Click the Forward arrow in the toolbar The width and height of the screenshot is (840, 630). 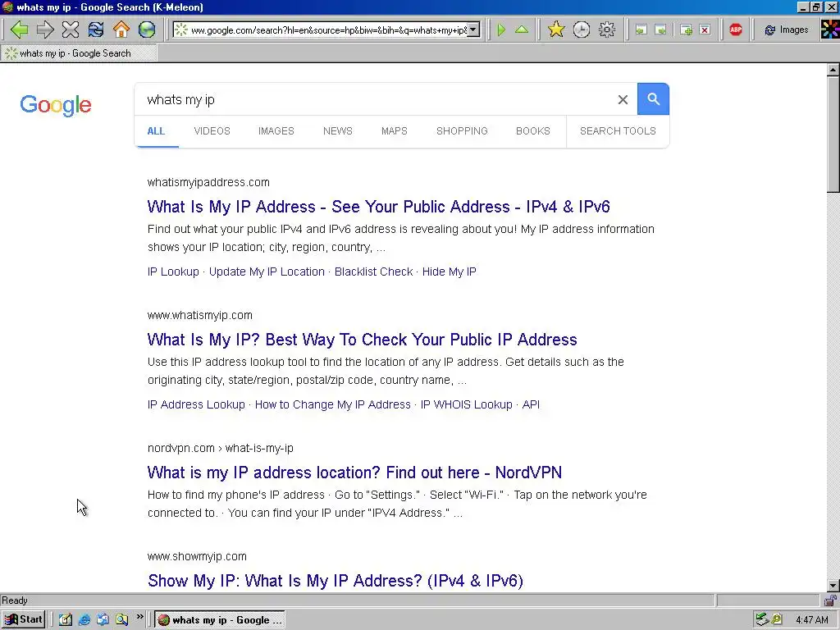pyautogui.click(x=45, y=30)
